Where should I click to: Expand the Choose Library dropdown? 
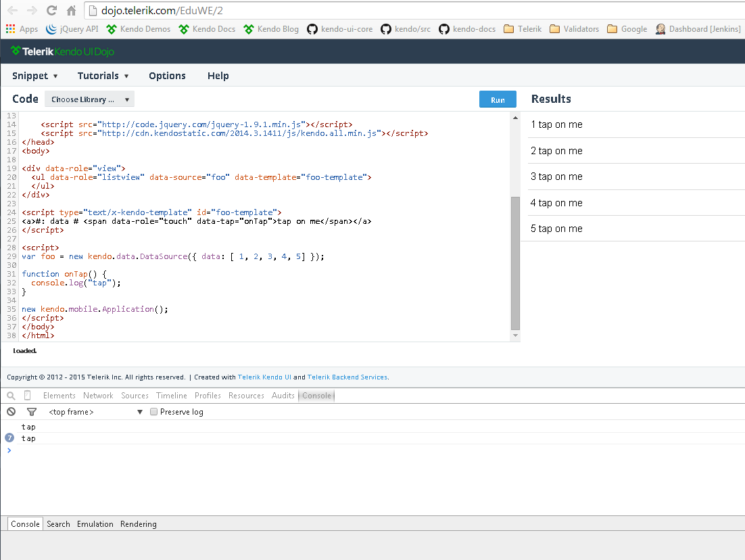(90, 99)
